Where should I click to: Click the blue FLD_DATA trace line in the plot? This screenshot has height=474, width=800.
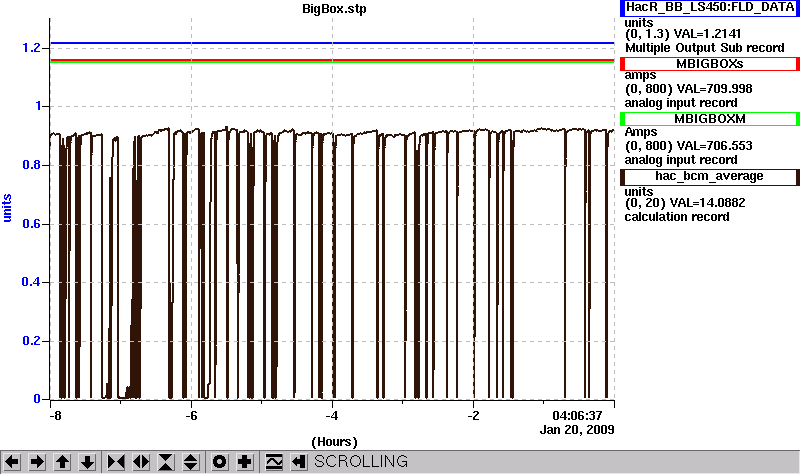click(x=332, y=43)
